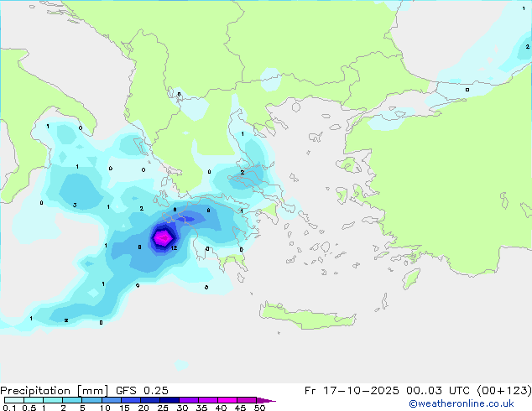This screenshot has height=411, width=532.
Task: Pick the 10–15 mm blue legend swatch
Action: tap(111, 400)
